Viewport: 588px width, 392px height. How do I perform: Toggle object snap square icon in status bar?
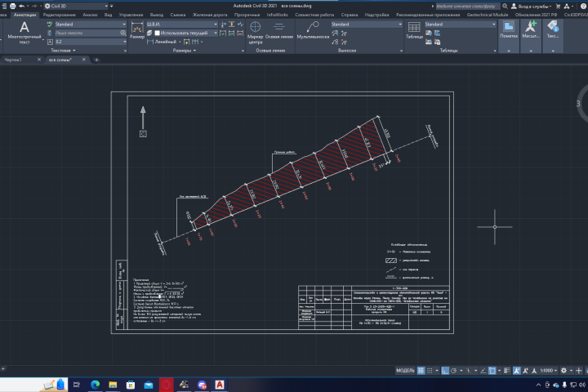(492, 371)
